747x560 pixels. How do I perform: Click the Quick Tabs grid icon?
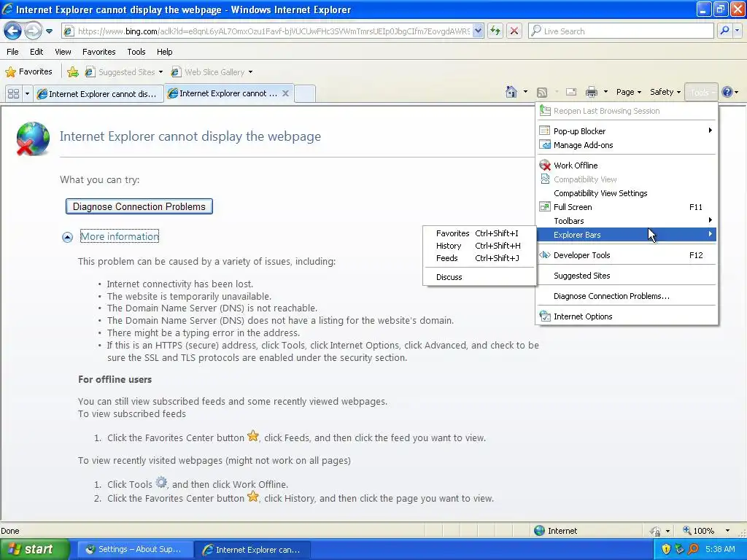[13, 93]
